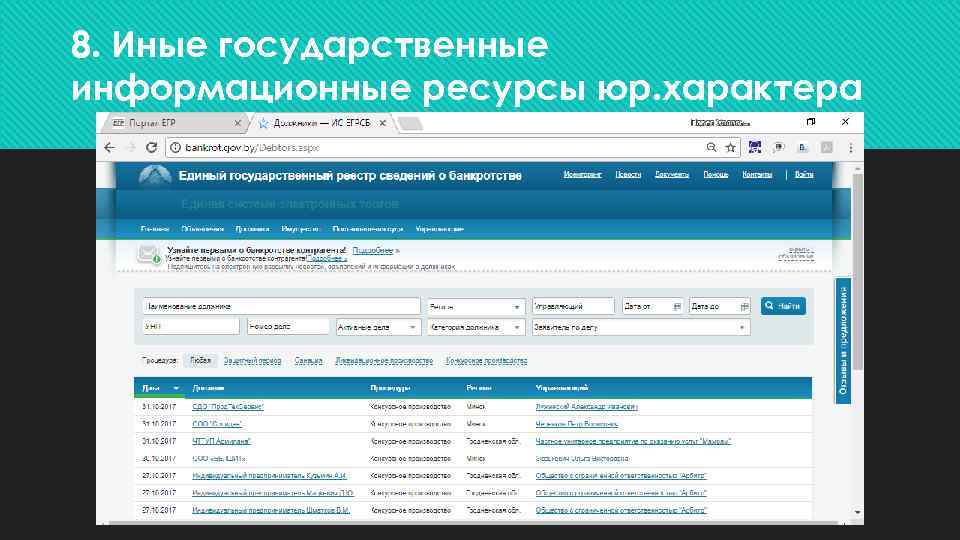
Task: Click the Управляющий column header
Action: 561,388
